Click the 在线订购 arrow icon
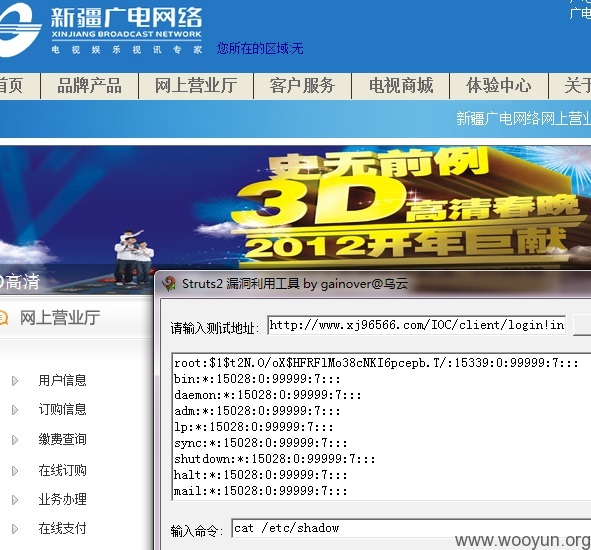The width and height of the screenshot is (591, 550). [15, 471]
